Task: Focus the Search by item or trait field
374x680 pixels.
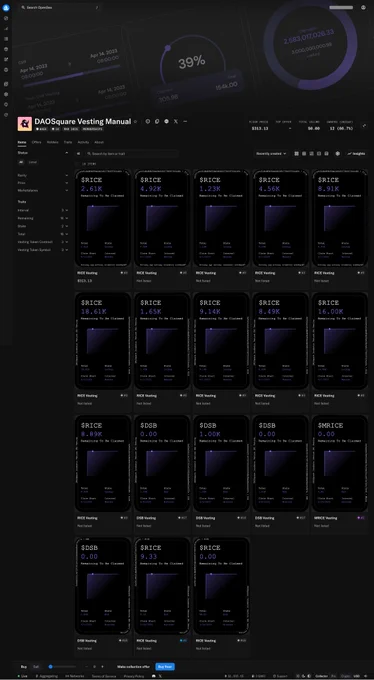Action: tap(131, 154)
